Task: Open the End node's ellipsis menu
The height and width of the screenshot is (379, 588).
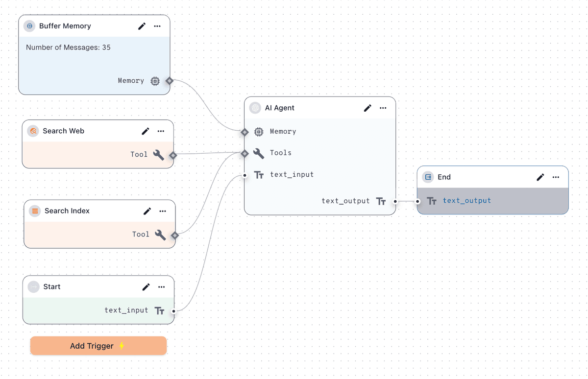Action: [556, 177]
